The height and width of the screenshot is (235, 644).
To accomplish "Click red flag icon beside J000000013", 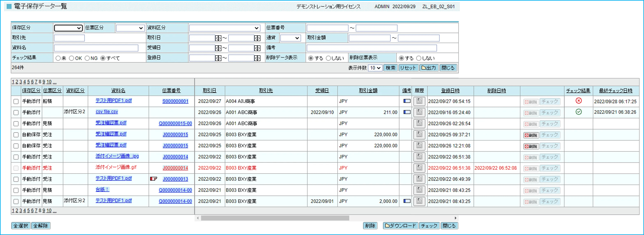I will coord(153,179).
